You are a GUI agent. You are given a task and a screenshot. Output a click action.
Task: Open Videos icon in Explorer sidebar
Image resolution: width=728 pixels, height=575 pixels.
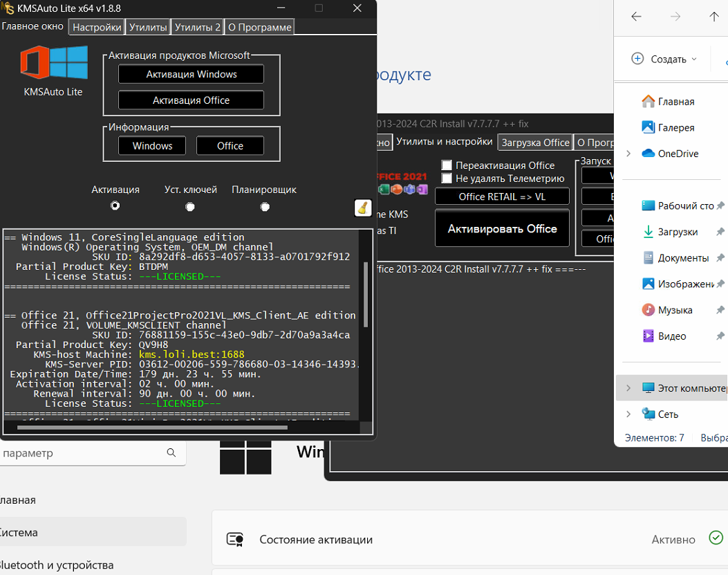[x=648, y=336]
